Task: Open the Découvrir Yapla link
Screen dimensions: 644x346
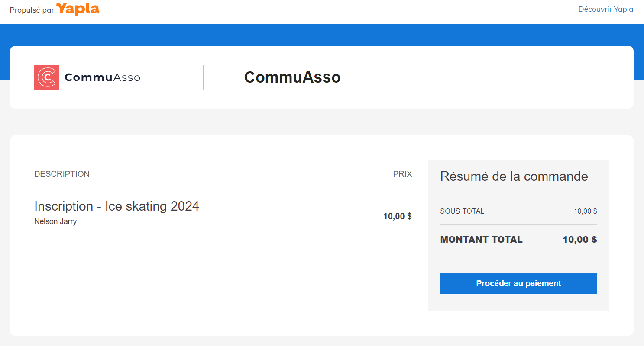Action: click(605, 9)
